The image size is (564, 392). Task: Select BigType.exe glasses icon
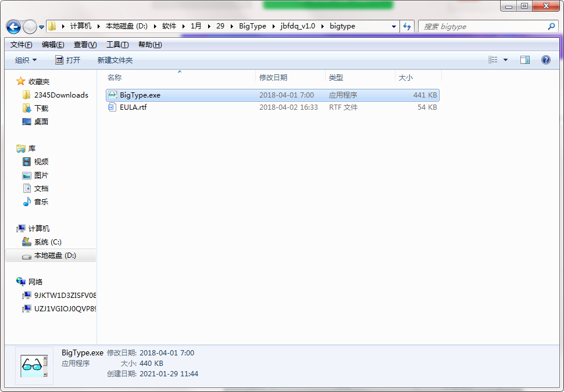click(113, 95)
